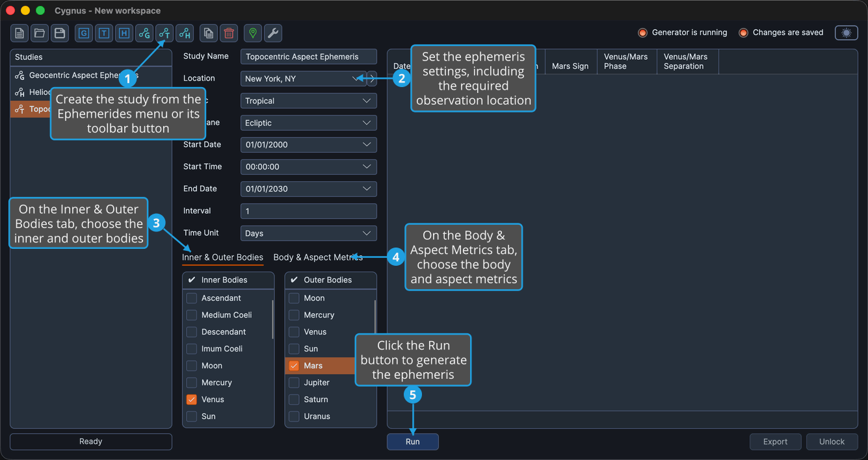The image size is (868, 460).
Task: Delete study with the red trash icon
Action: (x=228, y=33)
